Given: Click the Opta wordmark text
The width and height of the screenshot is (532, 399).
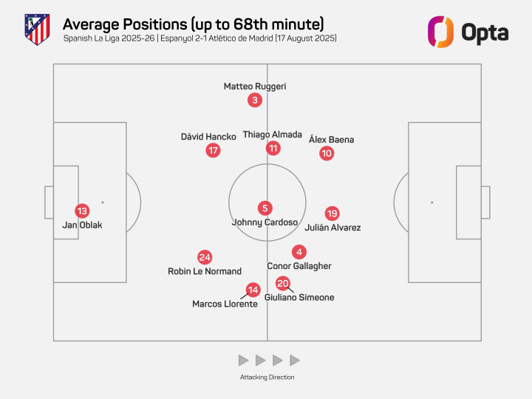Looking at the screenshot, I should coord(485,33).
